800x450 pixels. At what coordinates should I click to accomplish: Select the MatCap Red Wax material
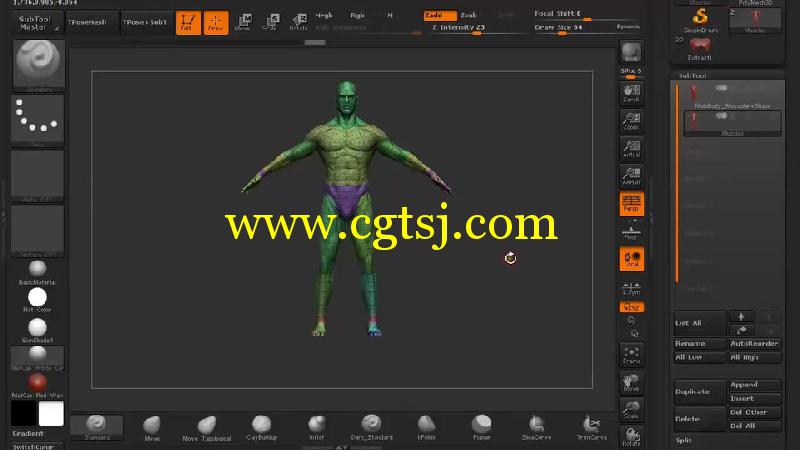coord(37,386)
